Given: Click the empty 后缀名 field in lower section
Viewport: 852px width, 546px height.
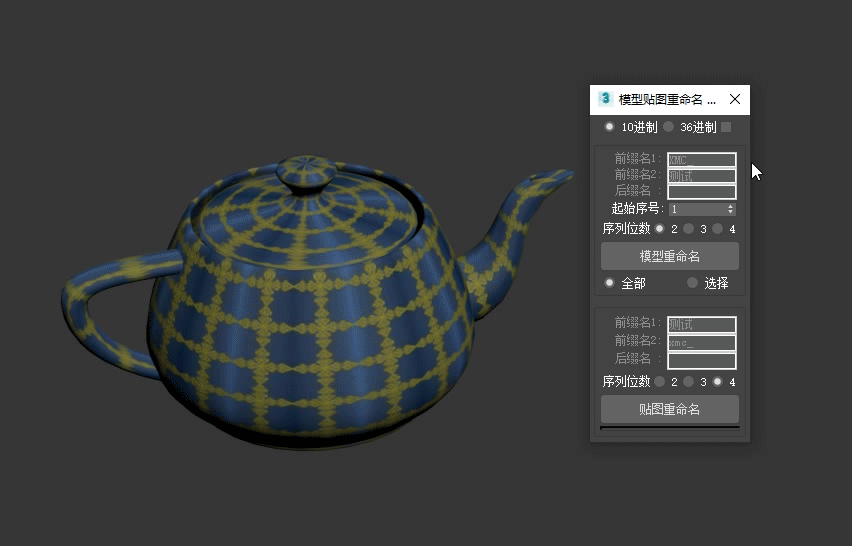Looking at the screenshot, I should 702,360.
